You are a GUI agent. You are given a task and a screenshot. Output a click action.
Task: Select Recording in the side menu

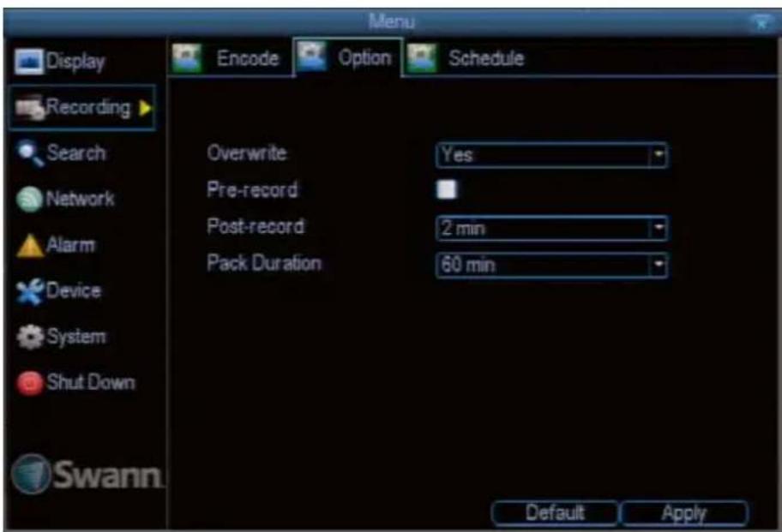(x=82, y=108)
